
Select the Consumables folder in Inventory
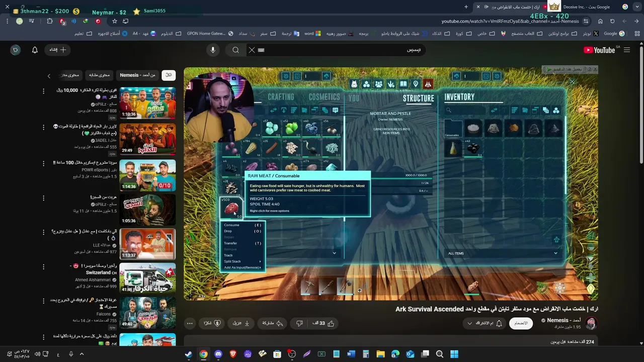click(x=453, y=129)
